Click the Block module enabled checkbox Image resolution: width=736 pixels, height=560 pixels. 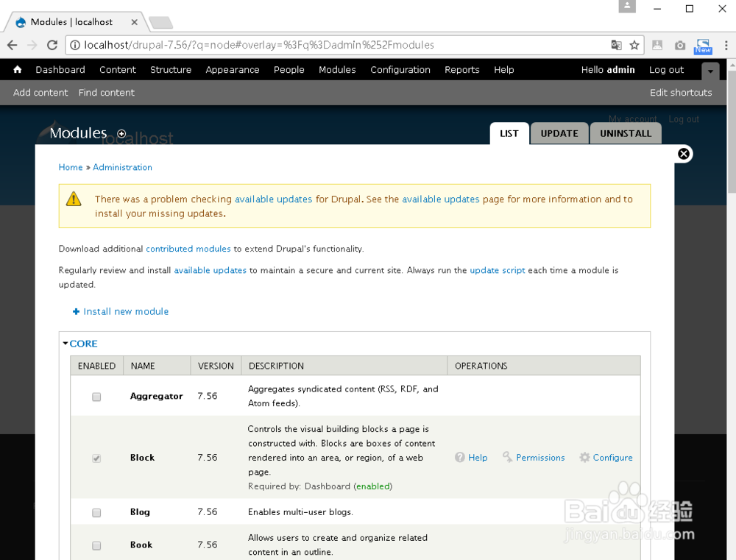96,458
